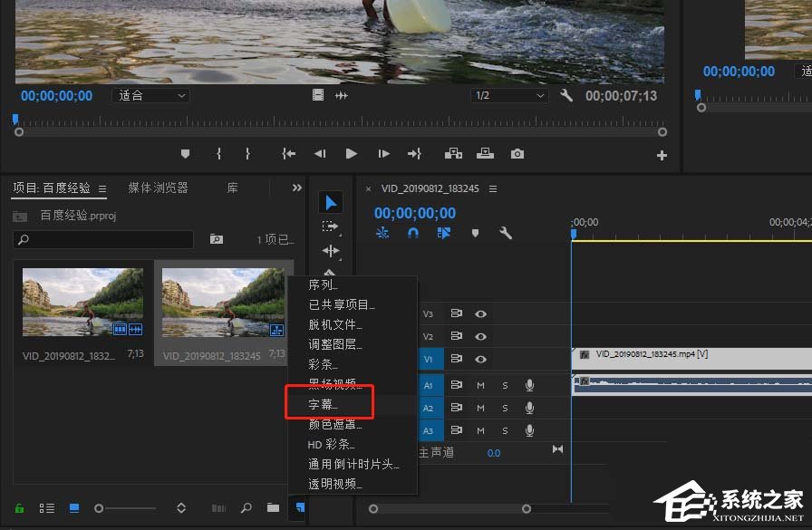Open the 1/2 playback resolution dropdown
The image size is (812, 530).
[508, 95]
